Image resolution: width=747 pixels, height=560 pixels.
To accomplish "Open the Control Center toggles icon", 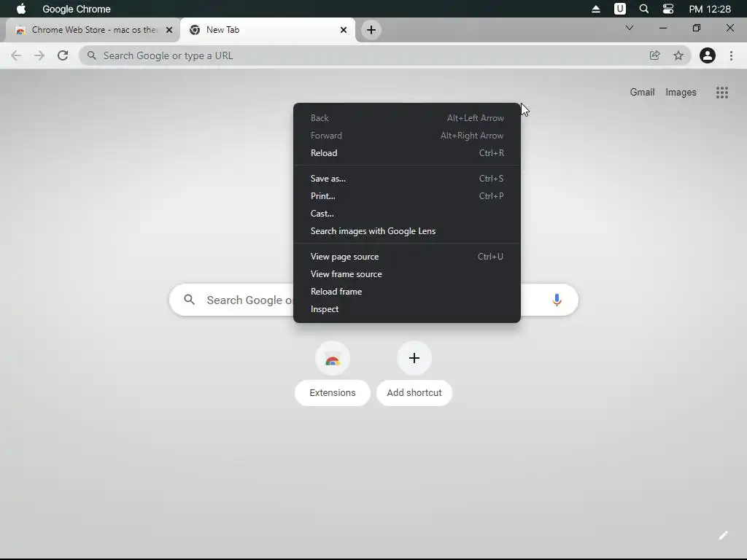I will click(x=668, y=9).
